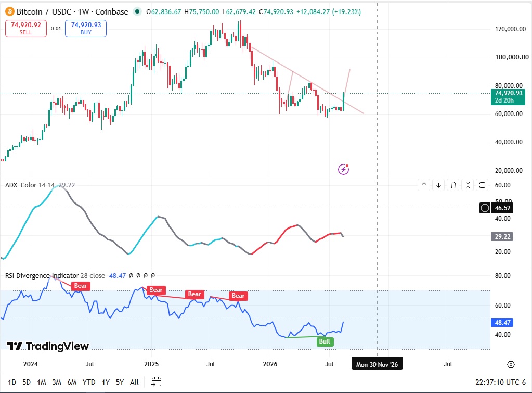
Task: Show All time range
Action: [x=134, y=382]
